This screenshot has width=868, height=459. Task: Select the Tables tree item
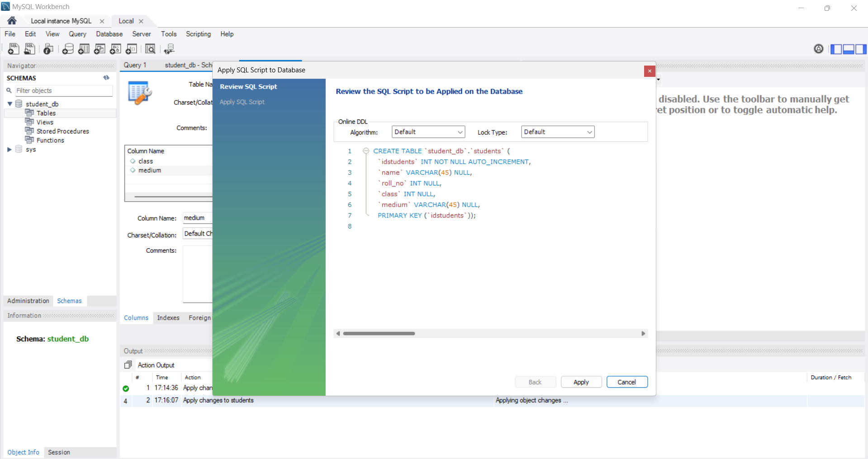click(60, 113)
